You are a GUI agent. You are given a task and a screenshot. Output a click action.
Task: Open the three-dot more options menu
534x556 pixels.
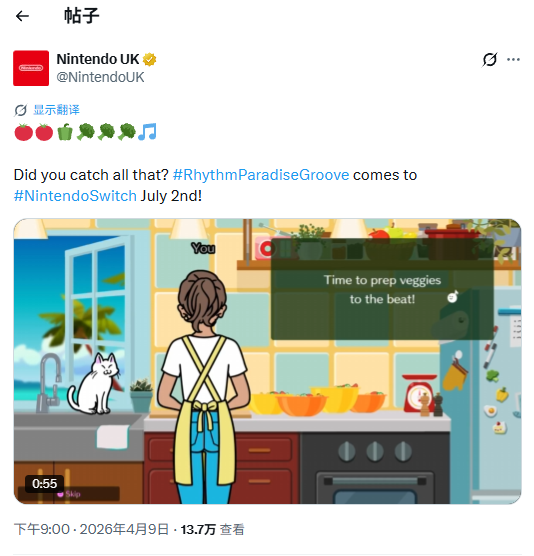point(513,60)
